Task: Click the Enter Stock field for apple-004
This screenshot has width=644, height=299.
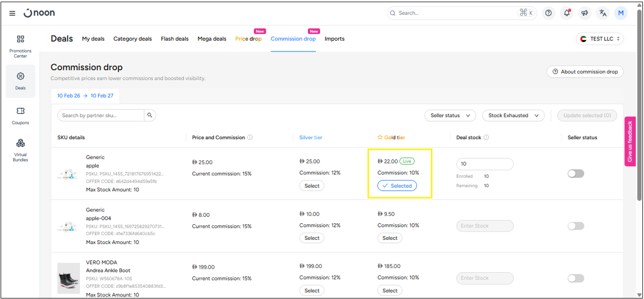Action: (x=485, y=226)
